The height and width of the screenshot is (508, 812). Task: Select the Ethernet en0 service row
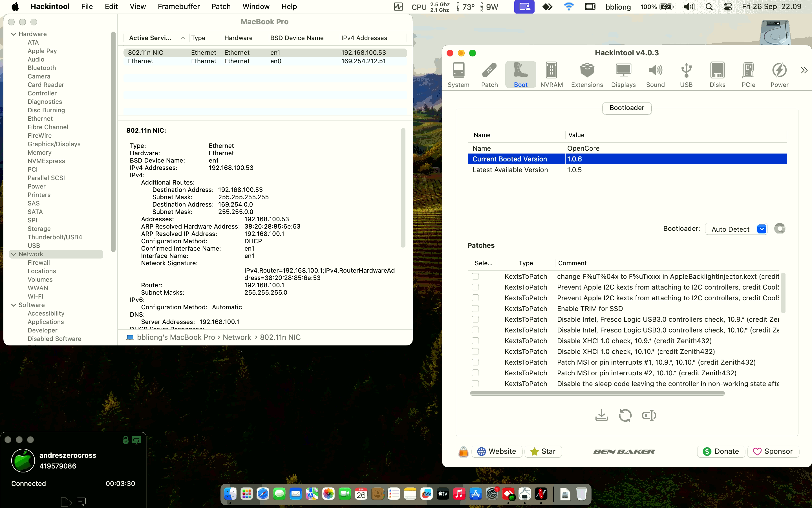pyautogui.click(x=265, y=61)
